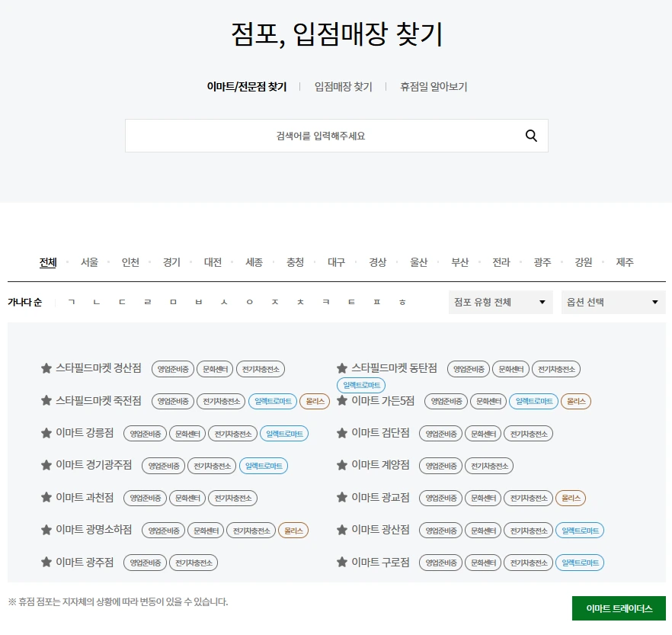Click the search magnifier icon
The image size is (672, 635).
[531, 135]
